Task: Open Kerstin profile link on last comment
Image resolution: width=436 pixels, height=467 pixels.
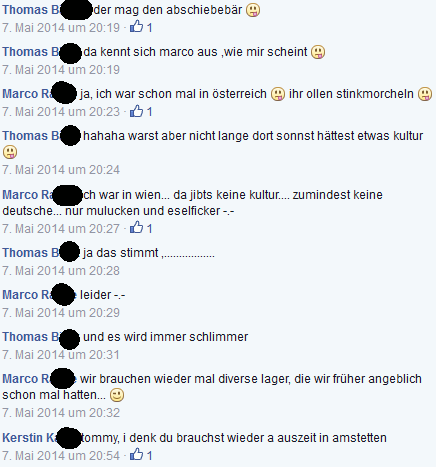Action: tap(42, 438)
